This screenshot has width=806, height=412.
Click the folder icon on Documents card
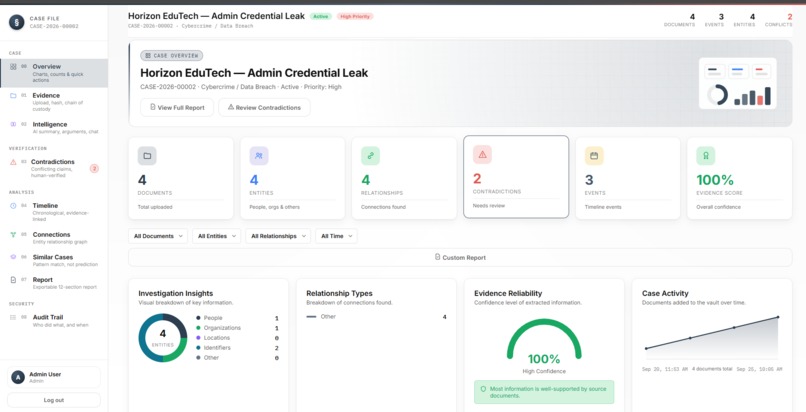[147, 156]
